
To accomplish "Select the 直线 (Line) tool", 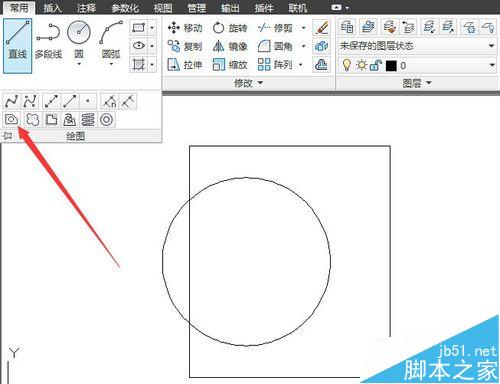I will pos(17,45).
